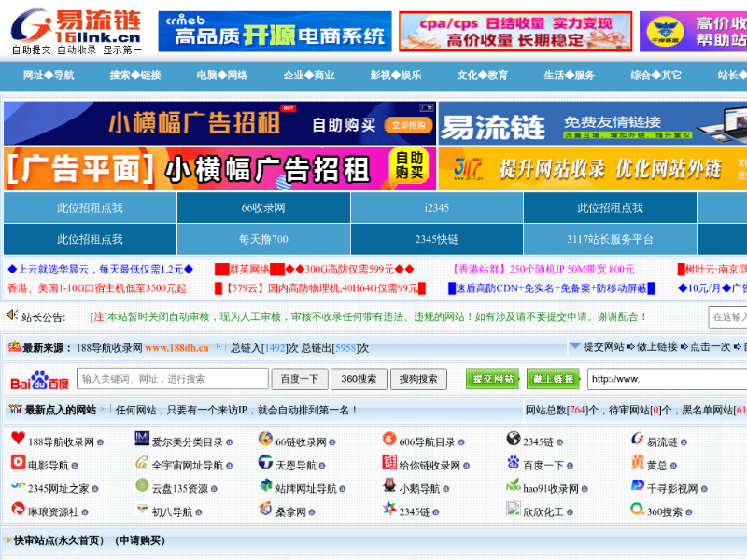
Task: Click the 360搜索 green circle icon
Action: [x=637, y=509]
